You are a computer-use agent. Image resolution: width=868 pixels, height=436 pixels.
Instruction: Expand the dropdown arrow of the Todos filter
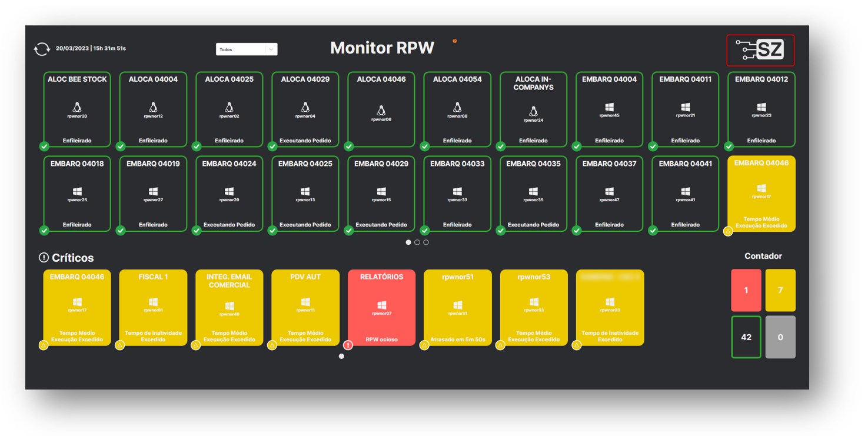coord(271,49)
